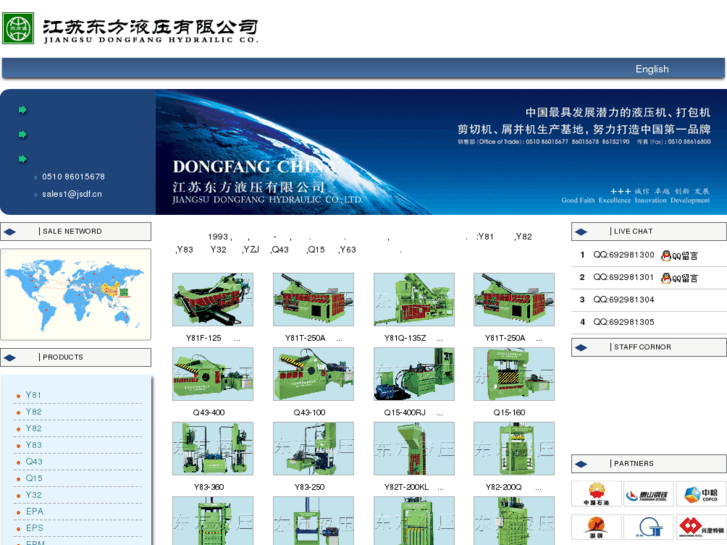727x545 pixels.
Task: Select EPA in the products list
Action: 34,512
